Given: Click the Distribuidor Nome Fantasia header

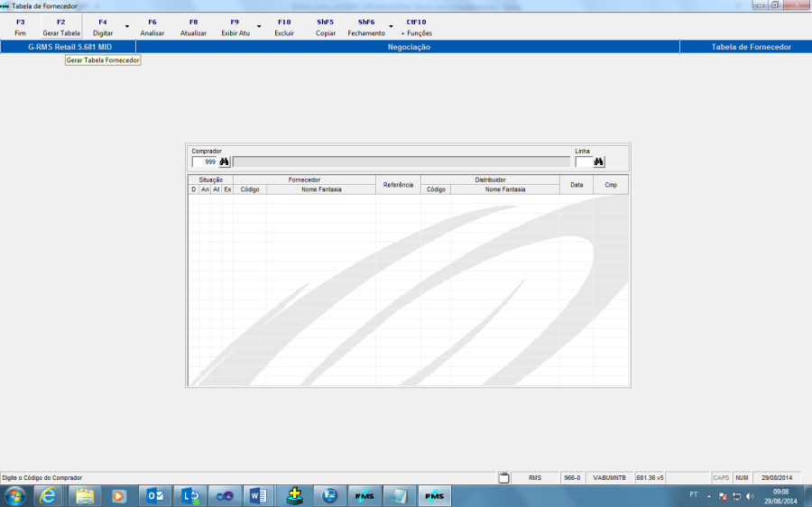Looking at the screenshot, I should pyautogui.click(x=505, y=189).
